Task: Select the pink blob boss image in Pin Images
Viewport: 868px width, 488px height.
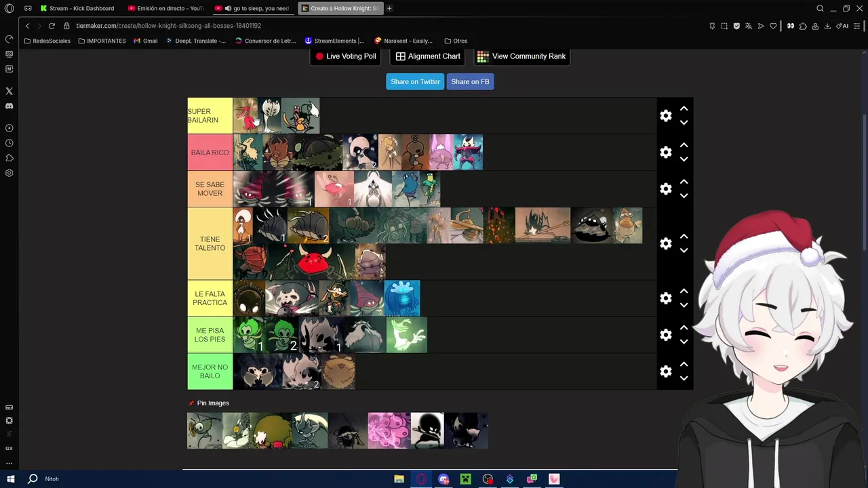Action: [x=389, y=430]
